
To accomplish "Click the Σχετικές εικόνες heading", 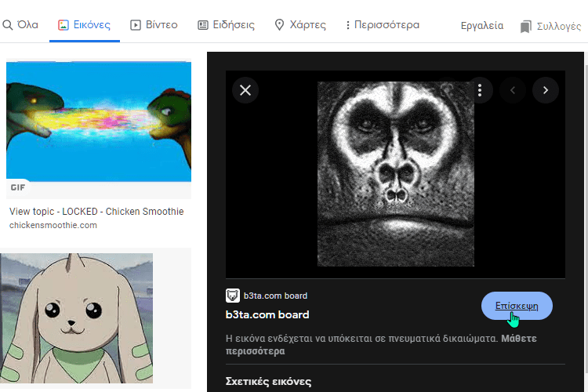I will coord(268,382).
